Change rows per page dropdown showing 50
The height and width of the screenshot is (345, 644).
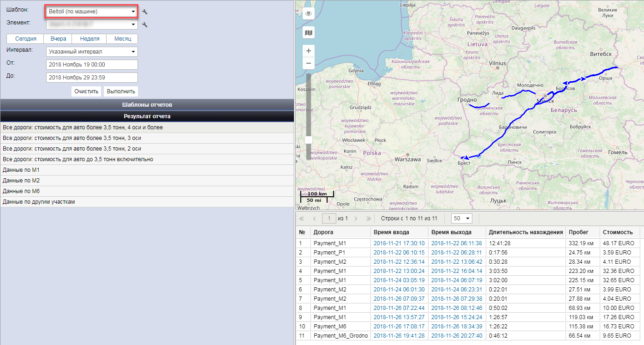[x=462, y=218]
